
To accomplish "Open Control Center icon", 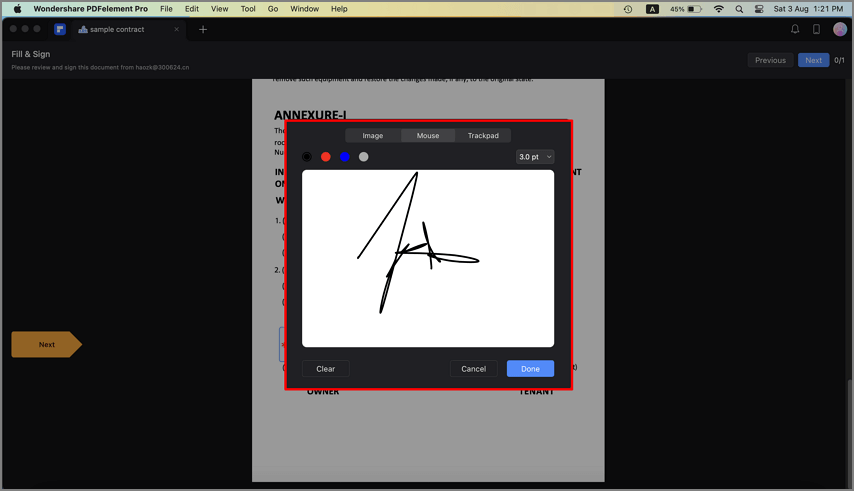I will [x=759, y=9].
